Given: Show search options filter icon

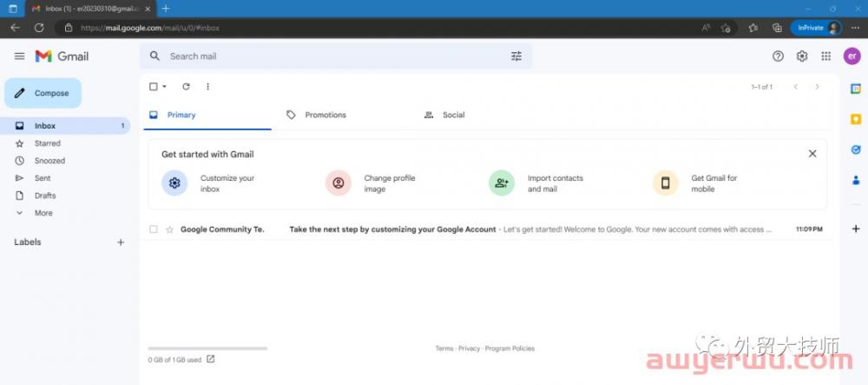Looking at the screenshot, I should coord(516,56).
